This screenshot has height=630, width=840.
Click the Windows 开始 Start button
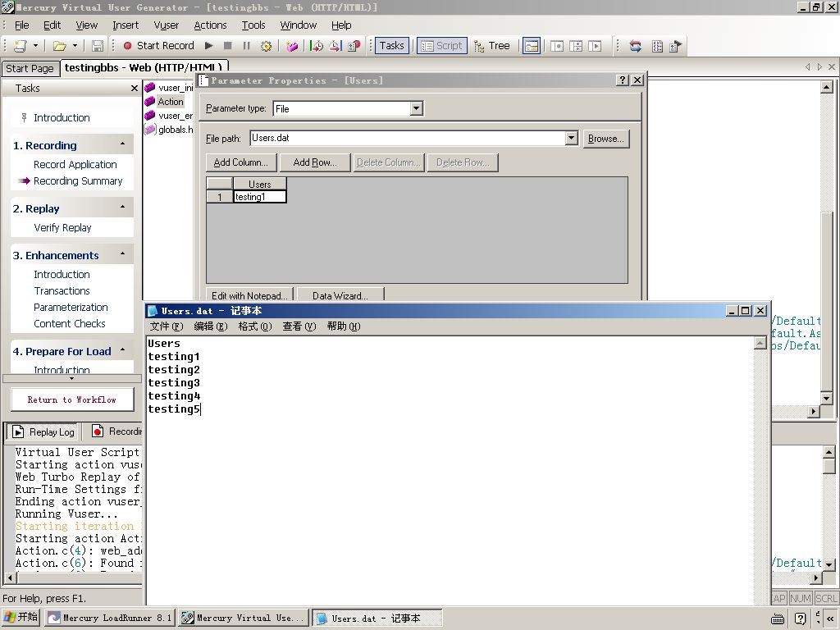tap(21, 617)
